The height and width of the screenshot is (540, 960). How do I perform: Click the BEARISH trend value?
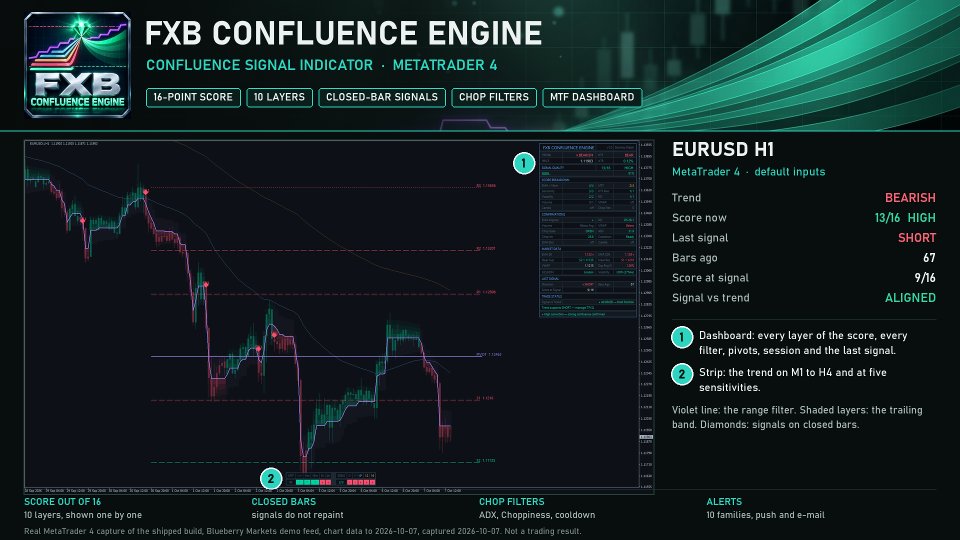tap(910, 198)
